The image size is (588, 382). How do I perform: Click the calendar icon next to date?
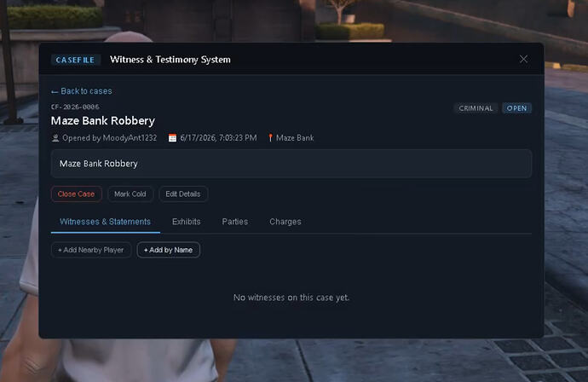(x=172, y=138)
